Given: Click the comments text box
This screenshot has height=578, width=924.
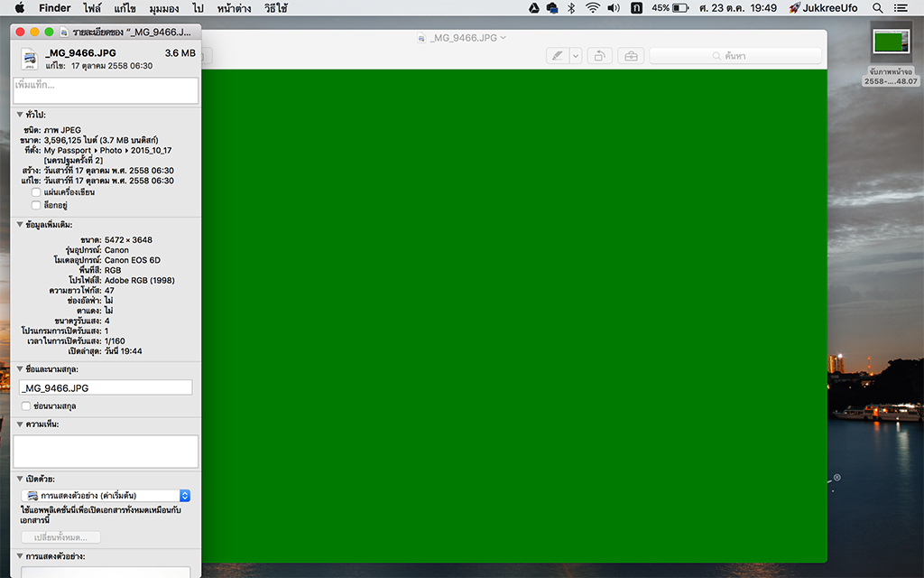Looking at the screenshot, I should click(x=106, y=452).
